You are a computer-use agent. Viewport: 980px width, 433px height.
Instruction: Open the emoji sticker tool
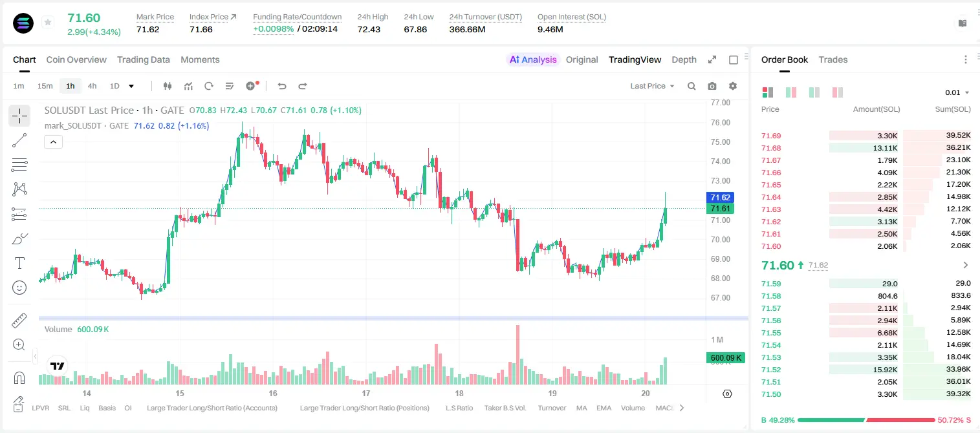coord(19,288)
